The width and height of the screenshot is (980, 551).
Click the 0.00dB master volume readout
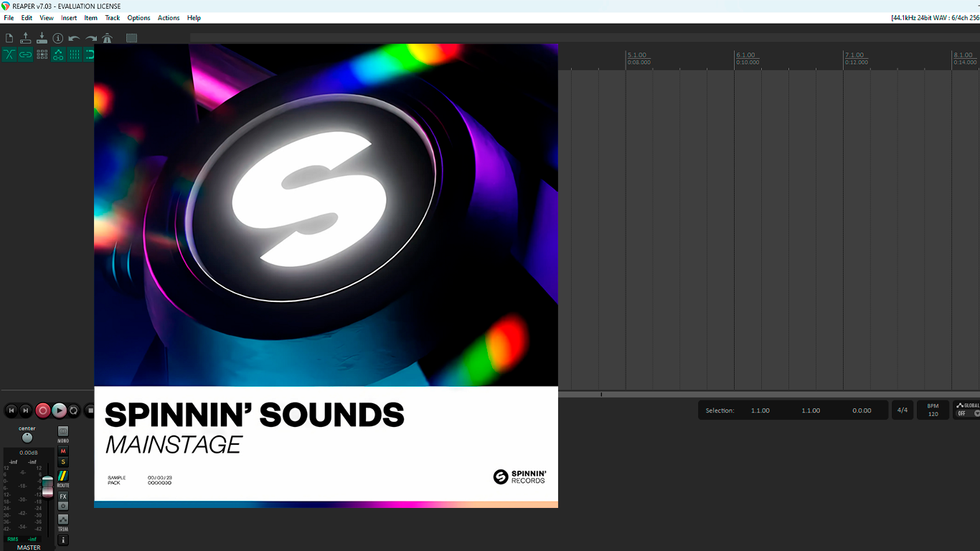29,453
